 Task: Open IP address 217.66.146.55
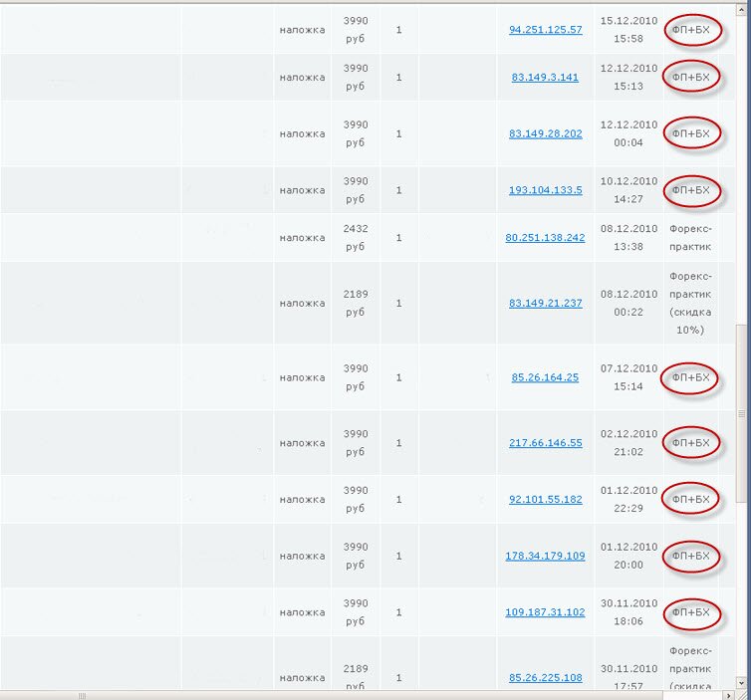click(x=545, y=443)
